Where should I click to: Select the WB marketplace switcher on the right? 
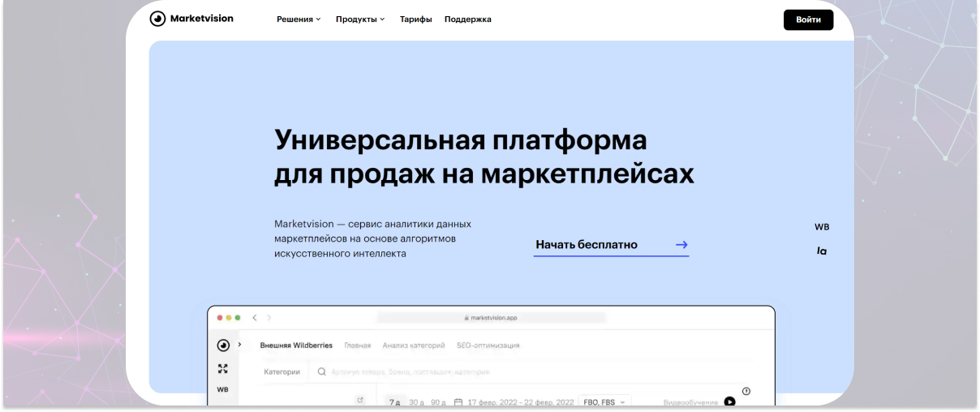tap(822, 227)
